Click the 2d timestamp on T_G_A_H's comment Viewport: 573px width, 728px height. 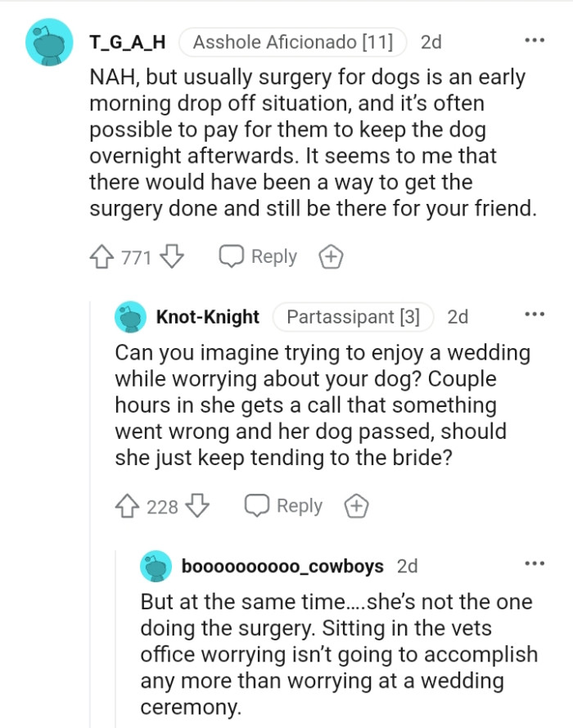(x=433, y=43)
